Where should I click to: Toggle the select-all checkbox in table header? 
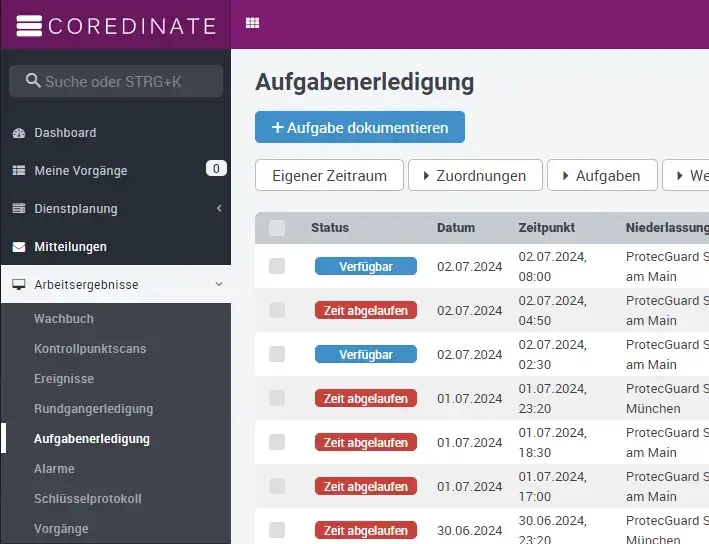point(277,228)
